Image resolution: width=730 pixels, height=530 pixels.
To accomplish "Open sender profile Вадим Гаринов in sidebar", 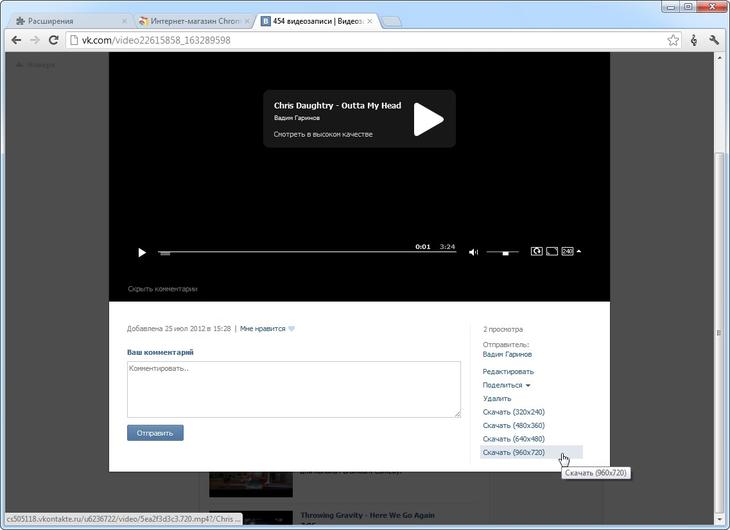I will pos(507,354).
